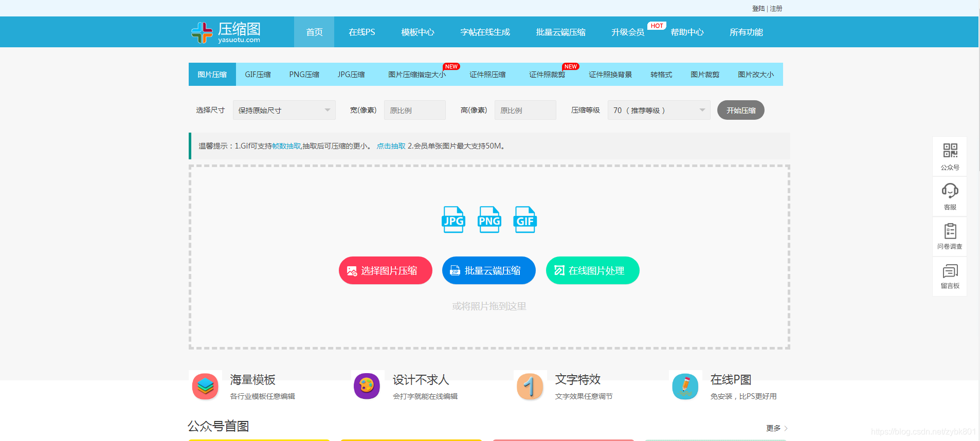Click the 公众号首图 section title
This screenshot has height=441, width=980.
click(219, 426)
